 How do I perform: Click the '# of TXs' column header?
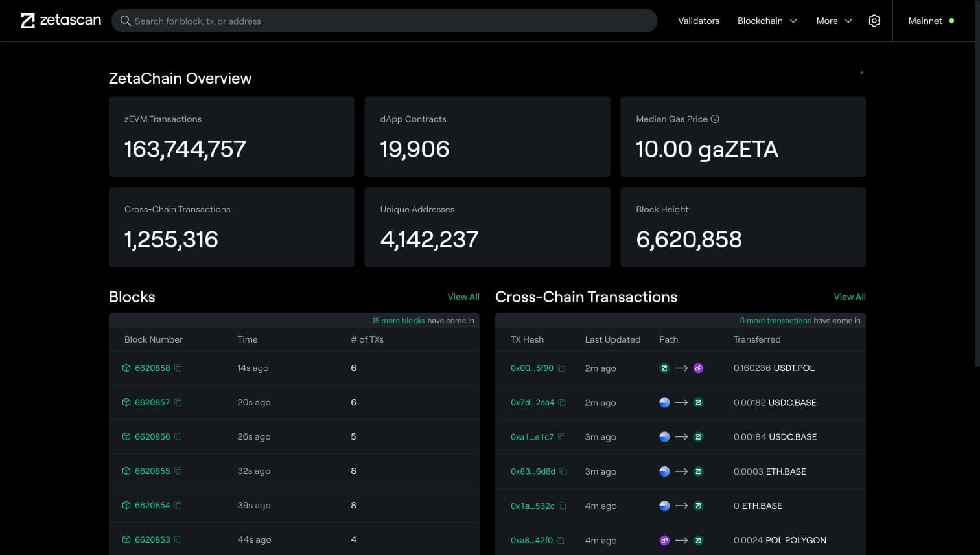pyautogui.click(x=367, y=339)
